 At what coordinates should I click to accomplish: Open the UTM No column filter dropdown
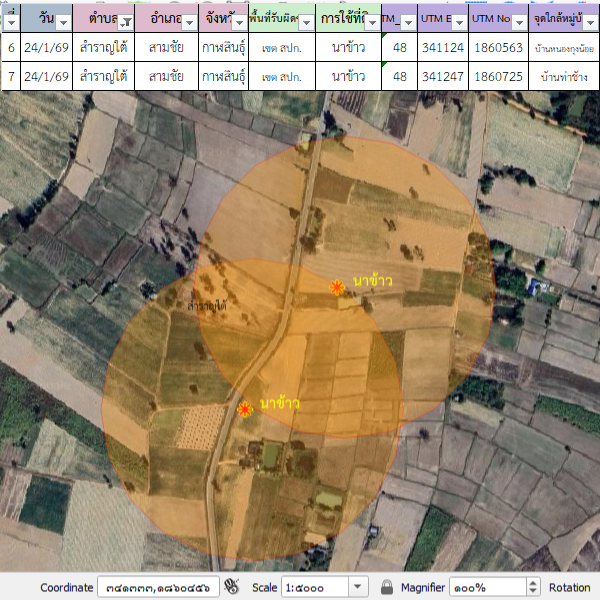[x=518, y=24]
